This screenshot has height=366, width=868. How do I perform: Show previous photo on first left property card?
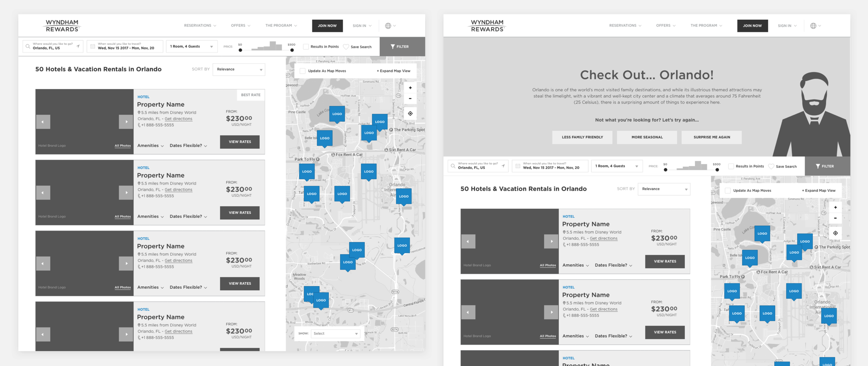click(43, 122)
